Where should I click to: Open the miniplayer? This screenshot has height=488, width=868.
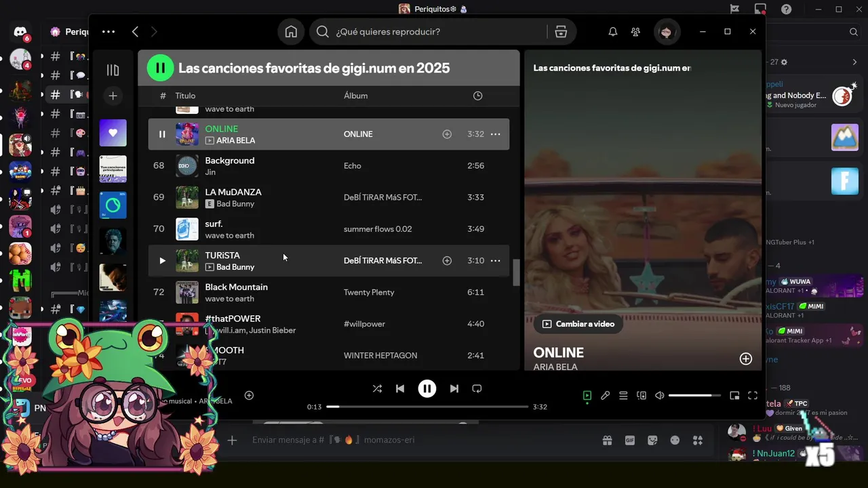click(x=734, y=396)
